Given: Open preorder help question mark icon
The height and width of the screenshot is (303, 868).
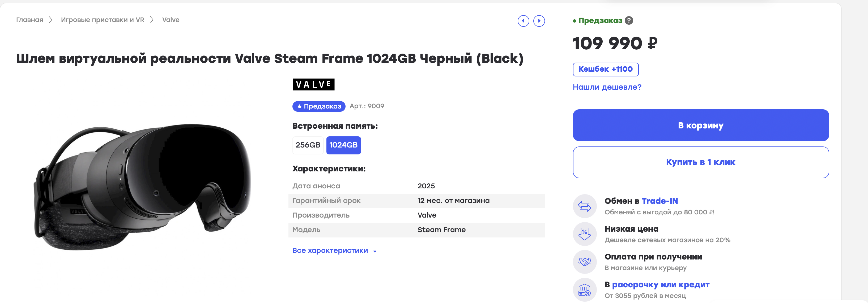Looking at the screenshot, I should tap(629, 20).
